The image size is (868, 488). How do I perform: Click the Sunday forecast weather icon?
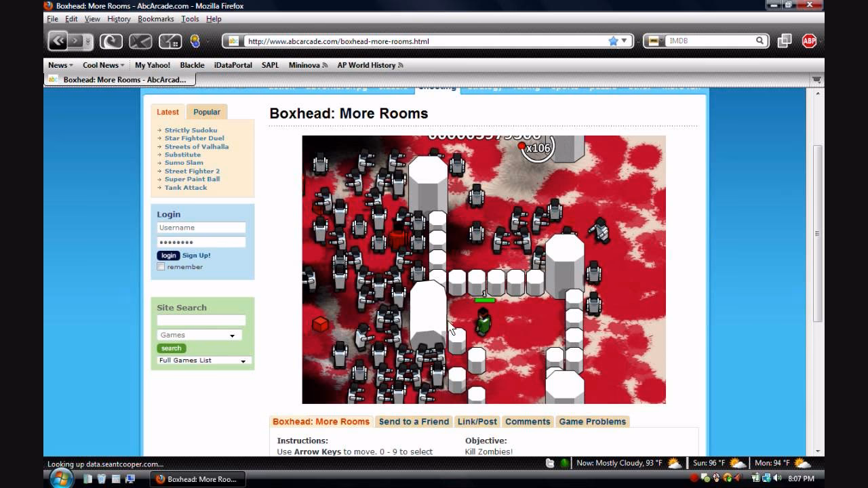tap(738, 464)
